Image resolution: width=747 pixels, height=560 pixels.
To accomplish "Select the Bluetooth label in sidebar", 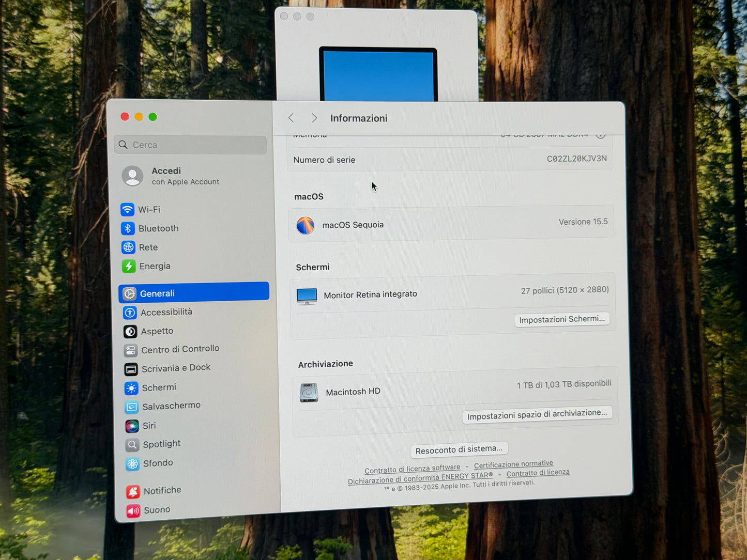I will point(158,228).
